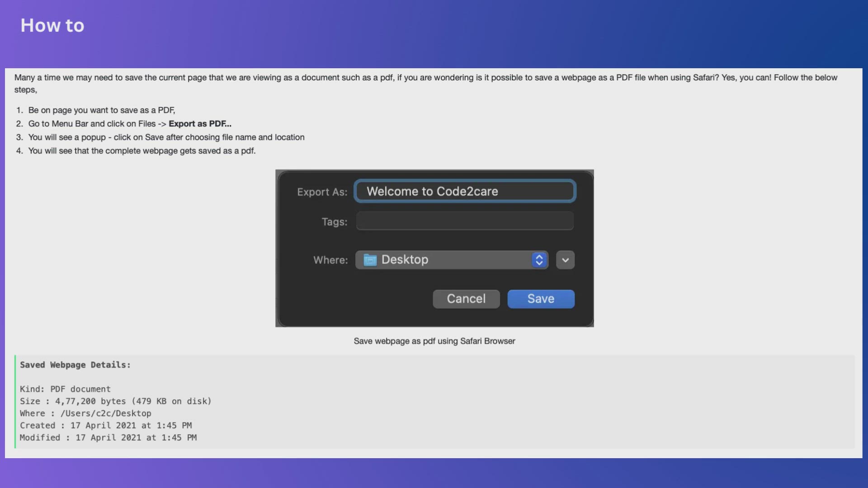The image size is (868, 488).
Task: Click the Export As filename field
Action: pos(465,191)
